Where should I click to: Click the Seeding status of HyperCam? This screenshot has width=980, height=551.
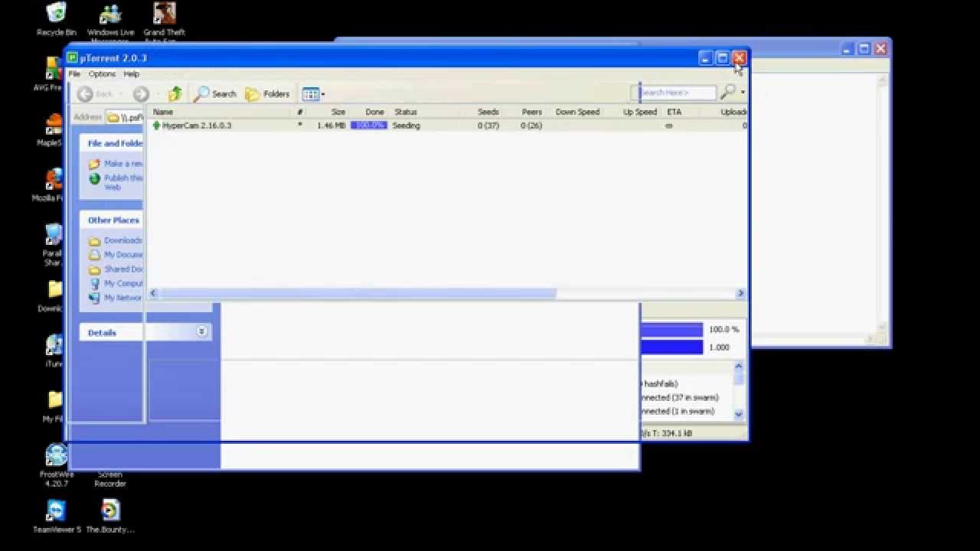coord(407,126)
